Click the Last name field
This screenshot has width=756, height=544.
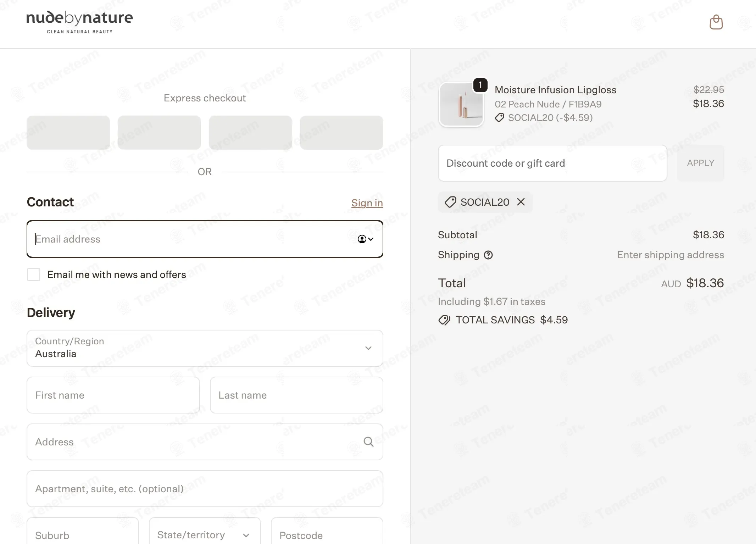pos(296,395)
